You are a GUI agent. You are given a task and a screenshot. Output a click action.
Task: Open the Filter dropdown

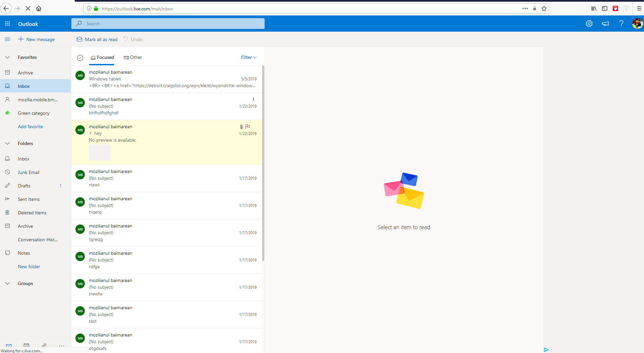tap(248, 57)
